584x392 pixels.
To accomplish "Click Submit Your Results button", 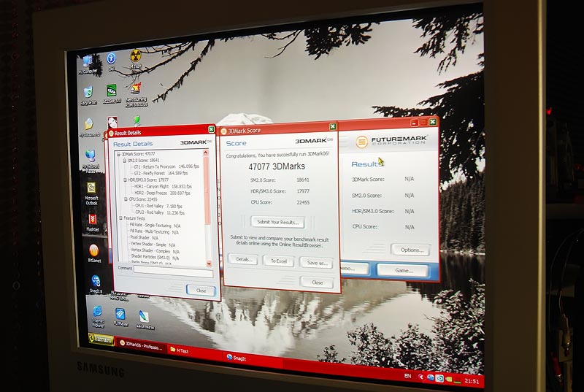I will [x=277, y=222].
